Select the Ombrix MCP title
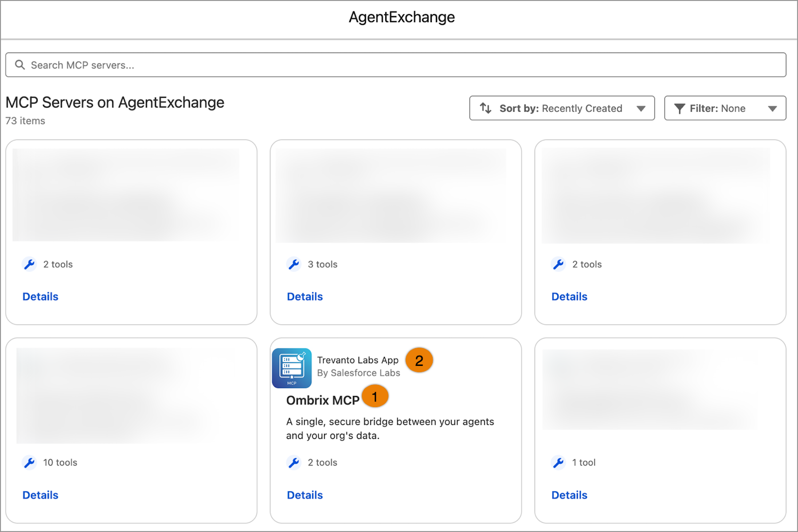This screenshot has width=798, height=532. tap(323, 400)
